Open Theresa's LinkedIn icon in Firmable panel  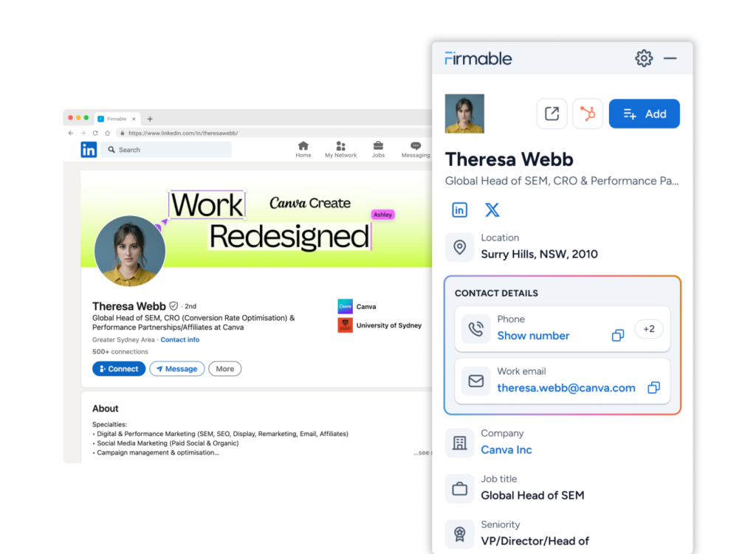(459, 210)
